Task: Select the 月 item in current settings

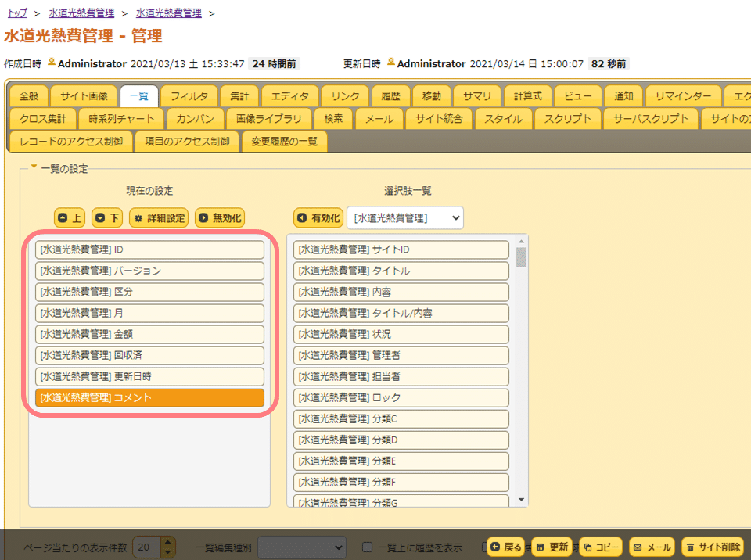Action: point(149,313)
